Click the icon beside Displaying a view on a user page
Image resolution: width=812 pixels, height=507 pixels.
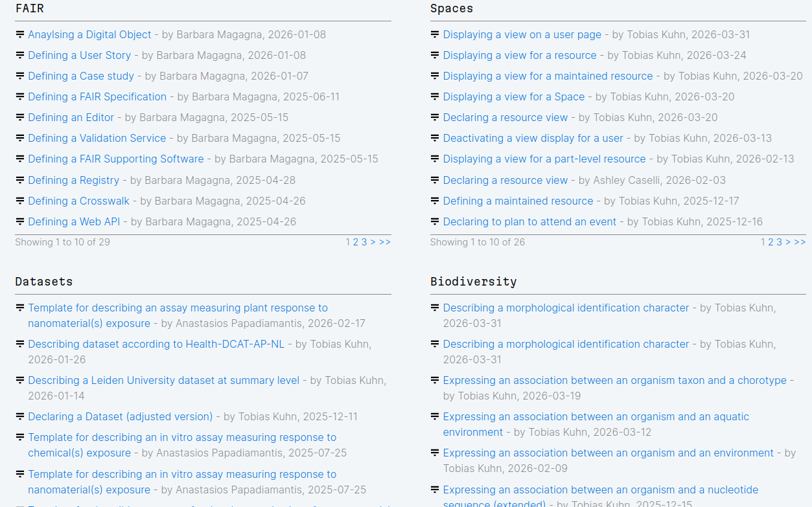[435, 35]
